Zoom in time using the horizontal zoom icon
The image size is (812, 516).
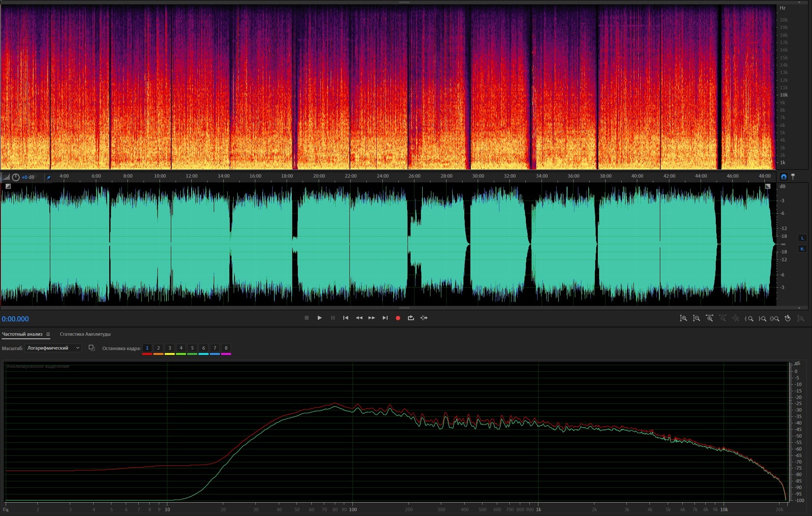point(709,318)
